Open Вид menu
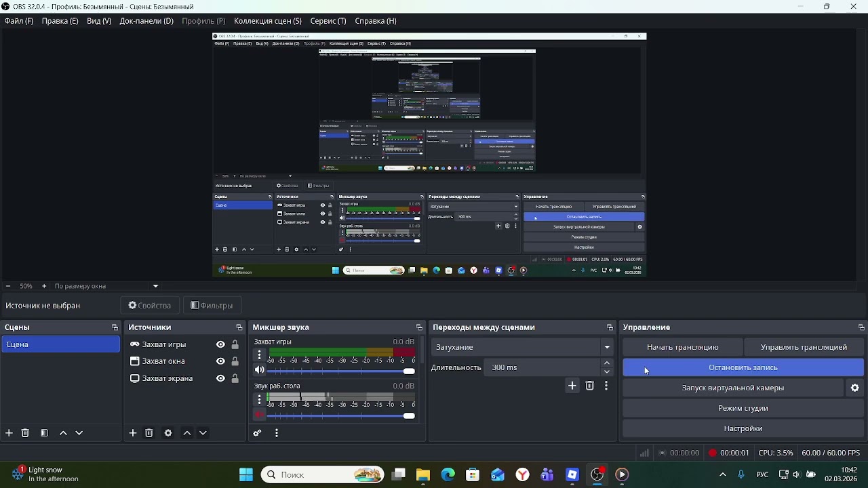 (99, 21)
